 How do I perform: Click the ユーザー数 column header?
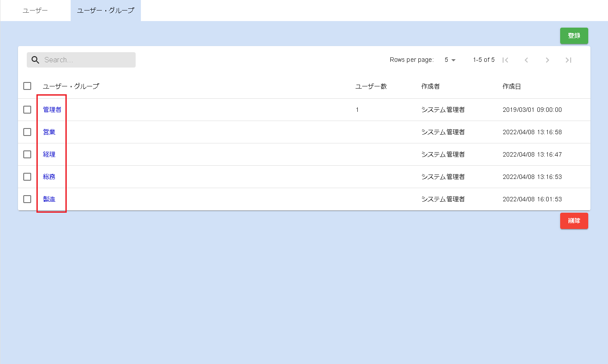click(371, 86)
